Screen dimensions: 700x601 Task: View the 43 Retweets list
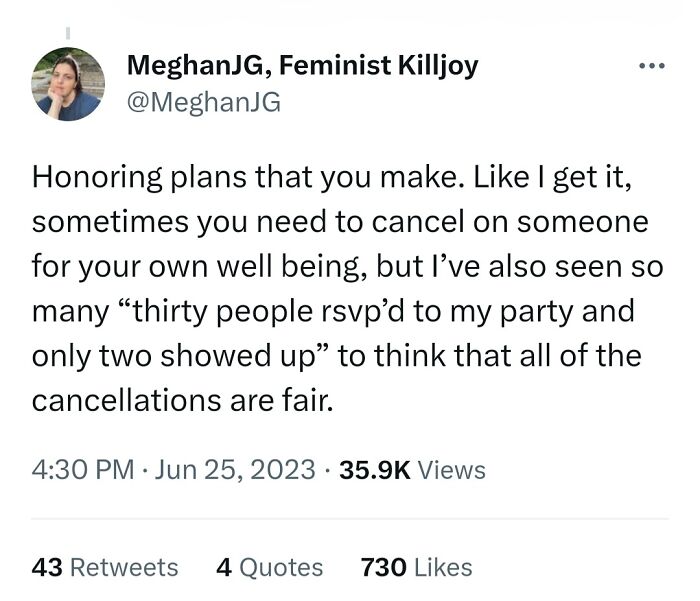pyautogui.click(x=105, y=568)
